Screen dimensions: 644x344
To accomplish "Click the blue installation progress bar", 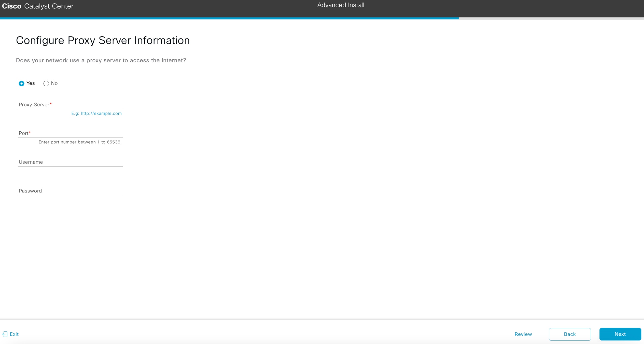I will 229,18.
